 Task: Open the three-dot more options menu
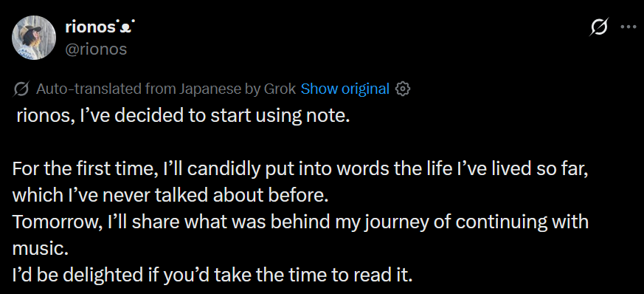(x=628, y=27)
